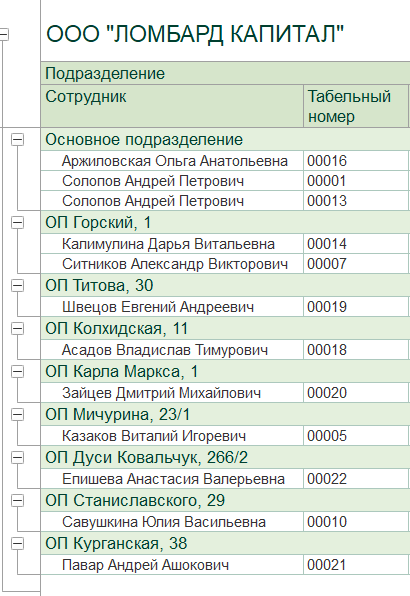Collapse the ОП Станиславского, 29 group
Screen dimensions: 410x596
17,501
